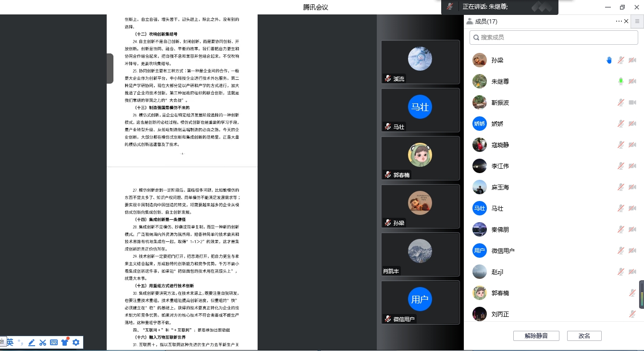Viewport: 644px width, 351px height.
Task: Open the IME soft keyboard icon
Action: click(54, 342)
